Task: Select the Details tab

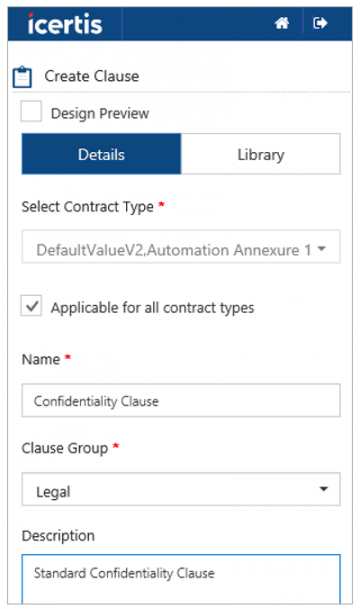Action: coord(101,154)
